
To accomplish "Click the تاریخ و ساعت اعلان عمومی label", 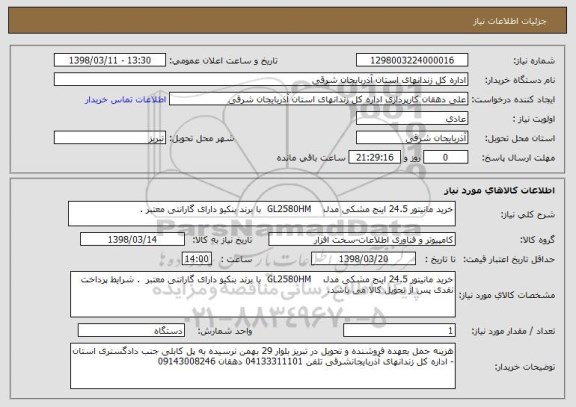I will pyautogui.click(x=224, y=61).
